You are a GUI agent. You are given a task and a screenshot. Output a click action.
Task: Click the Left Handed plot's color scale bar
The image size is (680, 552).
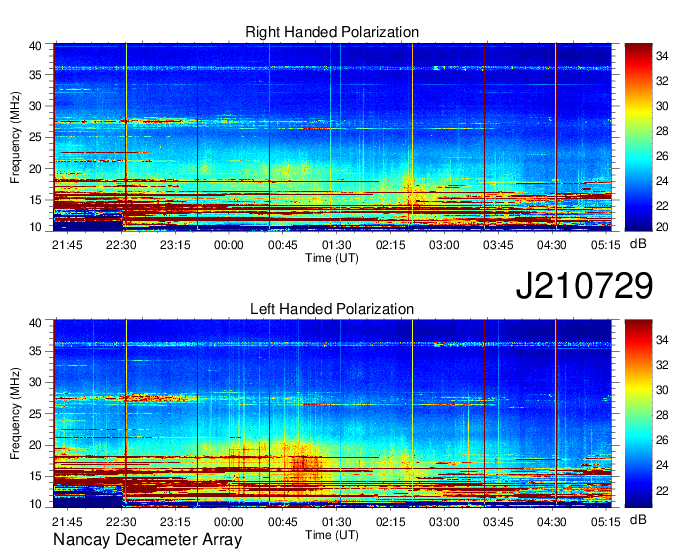pyautogui.click(x=638, y=413)
